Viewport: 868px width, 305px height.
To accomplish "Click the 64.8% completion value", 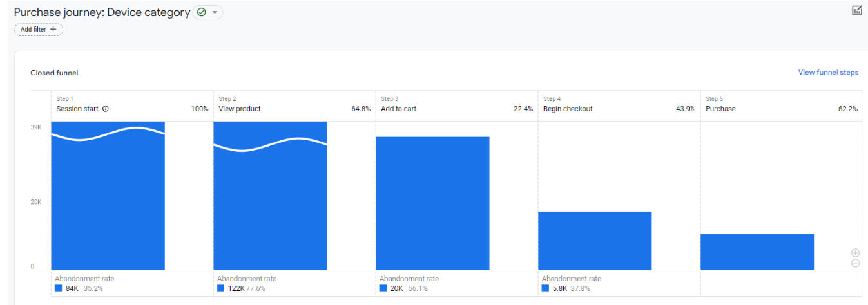I will point(361,109).
